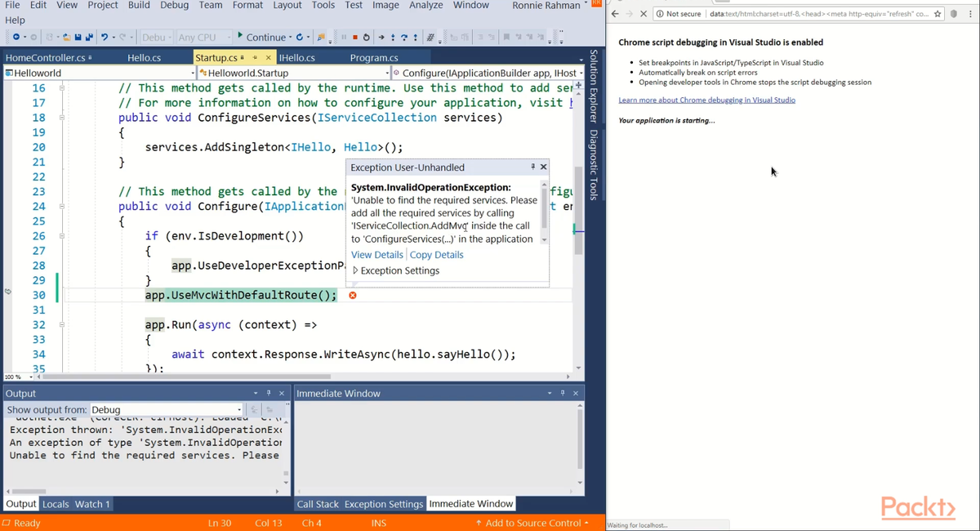This screenshot has height=531, width=980.
Task: Open the Locals tab
Action: pos(56,504)
